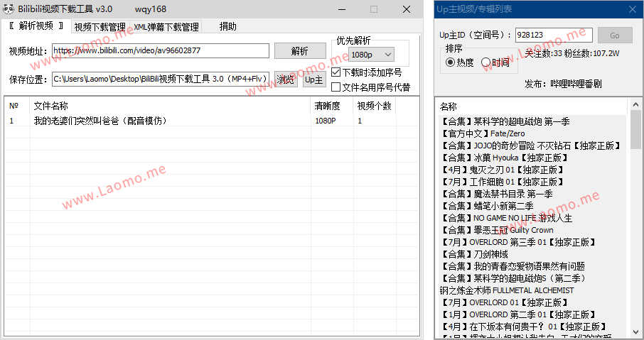Minimize the Bilibili downloader window
Image resolution: width=644 pixels, height=340 pixels.
342,9
